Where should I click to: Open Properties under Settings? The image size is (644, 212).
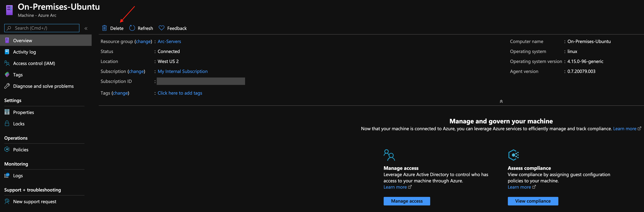tap(23, 112)
